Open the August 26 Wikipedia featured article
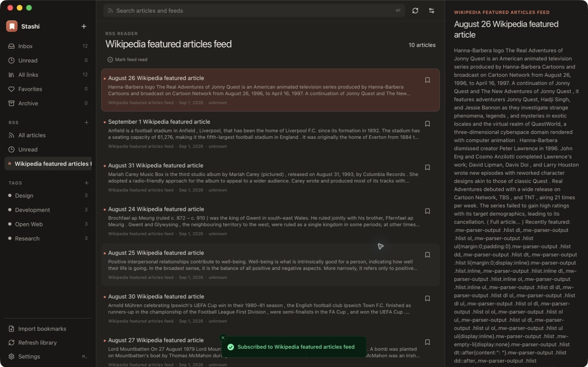The width and height of the screenshot is (588, 367). (x=270, y=90)
